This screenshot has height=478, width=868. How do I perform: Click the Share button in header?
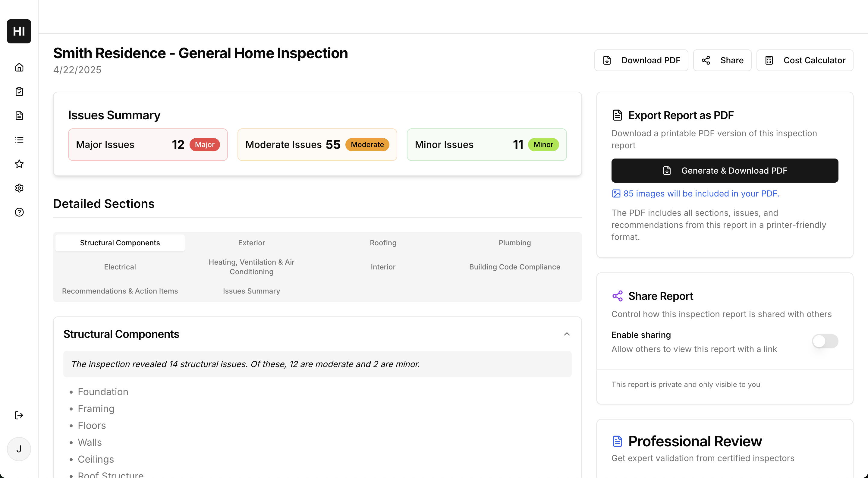click(x=722, y=60)
